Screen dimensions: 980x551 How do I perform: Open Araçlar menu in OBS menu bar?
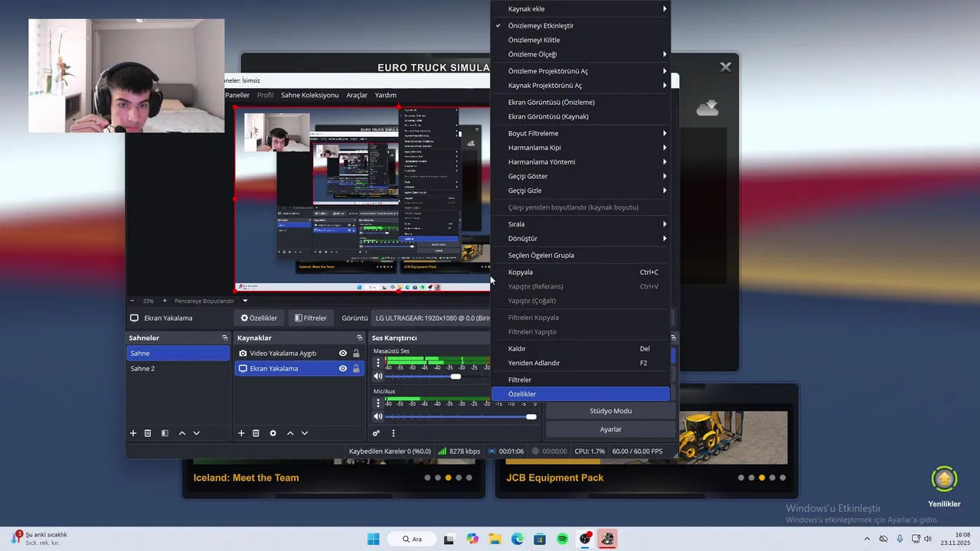tap(357, 95)
